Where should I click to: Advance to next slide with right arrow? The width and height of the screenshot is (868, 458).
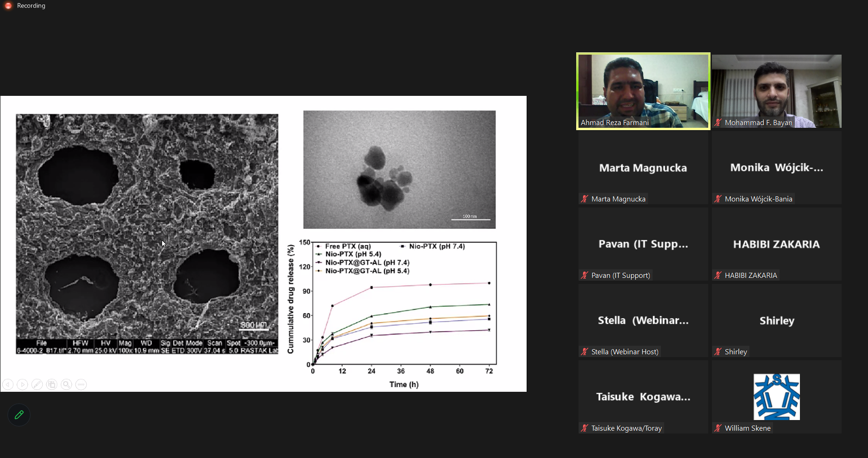[22, 384]
